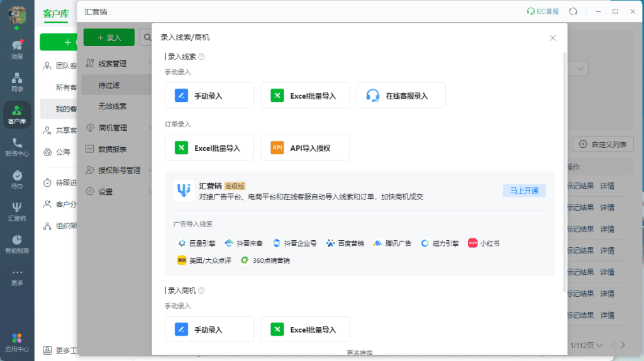Click 马上开通 to activate 汇营销
Viewport: 644px width, 361px height.
tap(524, 191)
